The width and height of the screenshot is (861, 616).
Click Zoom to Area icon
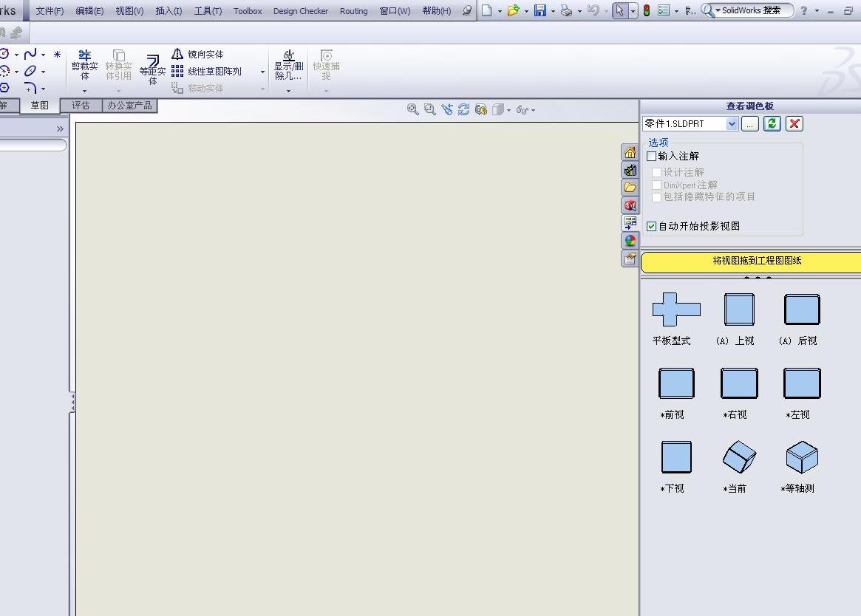[x=430, y=110]
